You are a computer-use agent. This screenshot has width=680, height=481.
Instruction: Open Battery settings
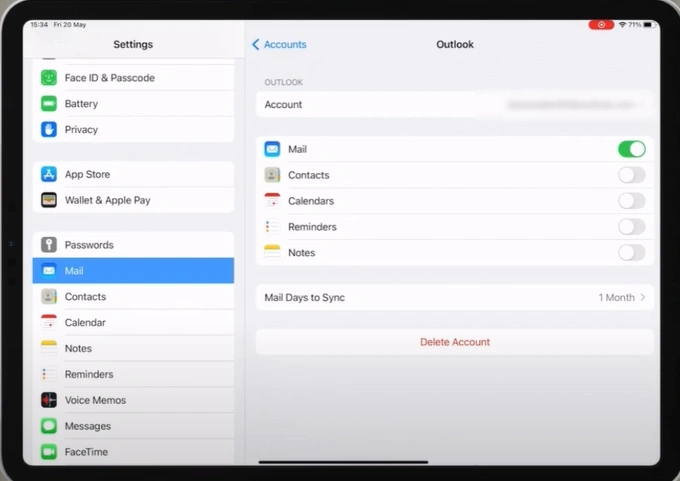click(133, 104)
